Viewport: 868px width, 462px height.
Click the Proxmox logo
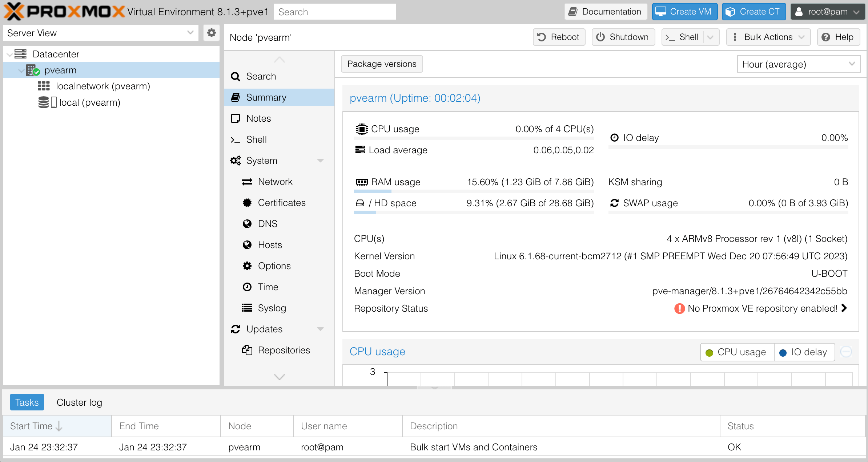click(64, 12)
